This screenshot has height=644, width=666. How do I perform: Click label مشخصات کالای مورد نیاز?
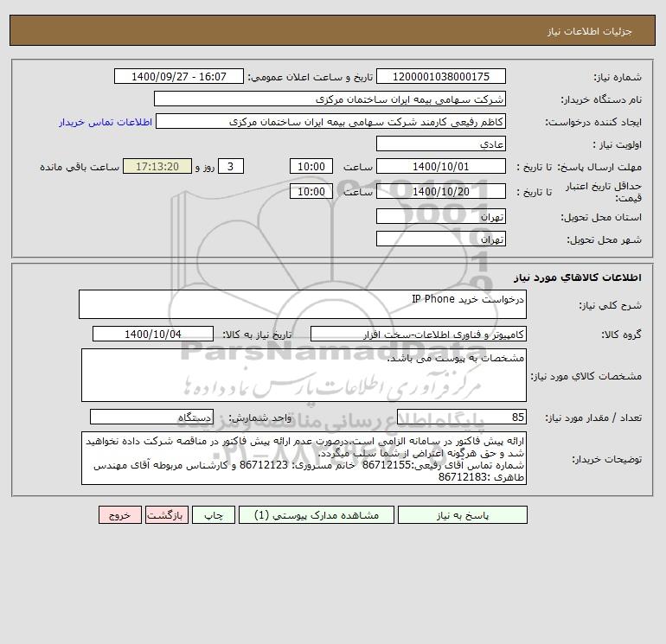tap(586, 376)
